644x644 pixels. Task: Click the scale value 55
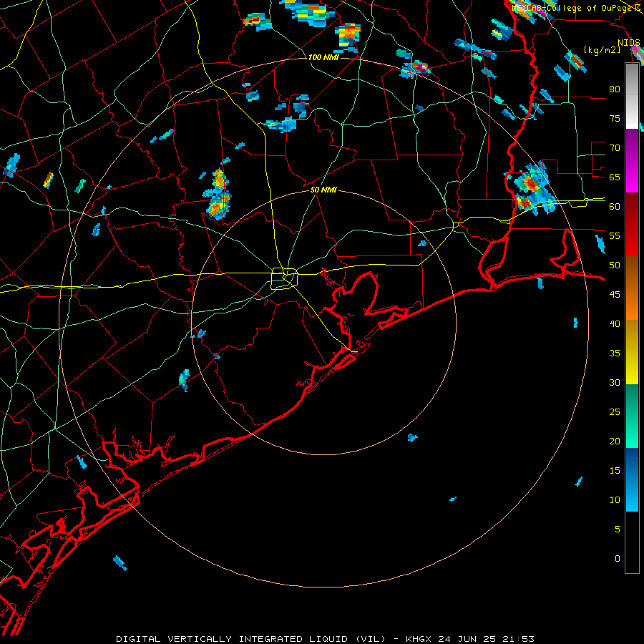(615, 235)
